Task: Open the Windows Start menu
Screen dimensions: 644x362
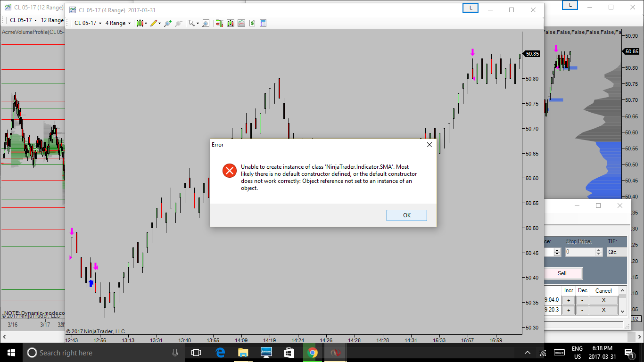Action: pyautogui.click(x=11, y=353)
